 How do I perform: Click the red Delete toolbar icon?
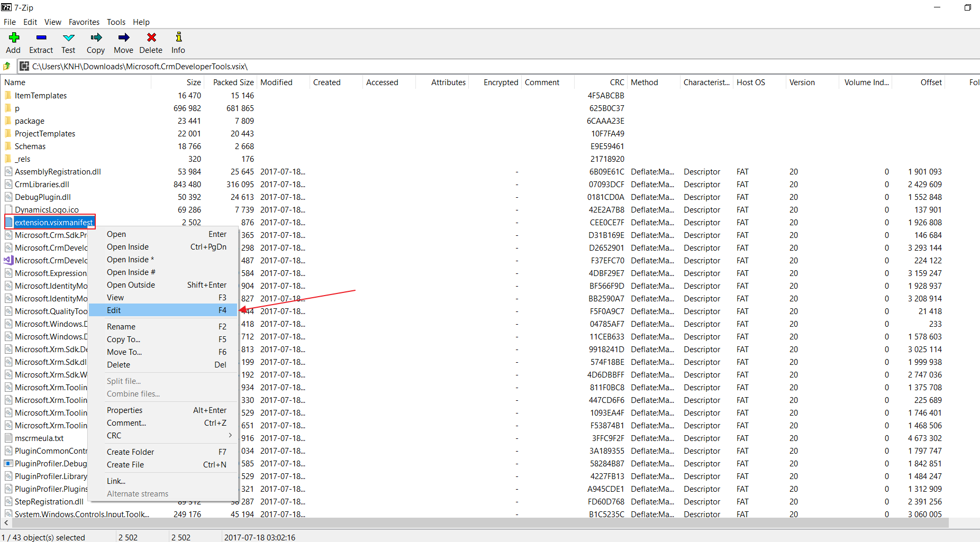click(151, 38)
